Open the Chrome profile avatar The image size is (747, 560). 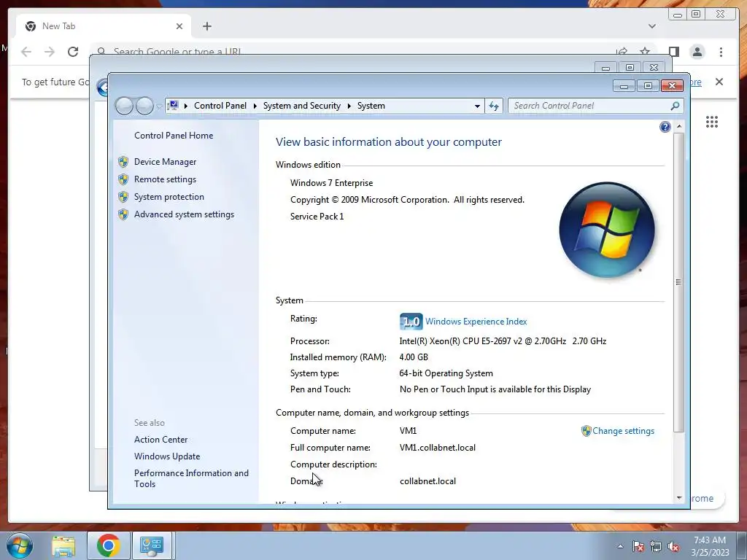pyautogui.click(x=697, y=52)
